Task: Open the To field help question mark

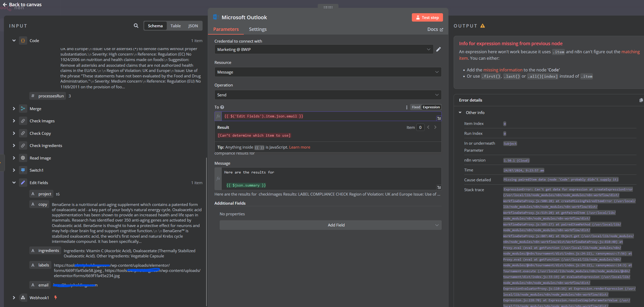Action: point(222,107)
